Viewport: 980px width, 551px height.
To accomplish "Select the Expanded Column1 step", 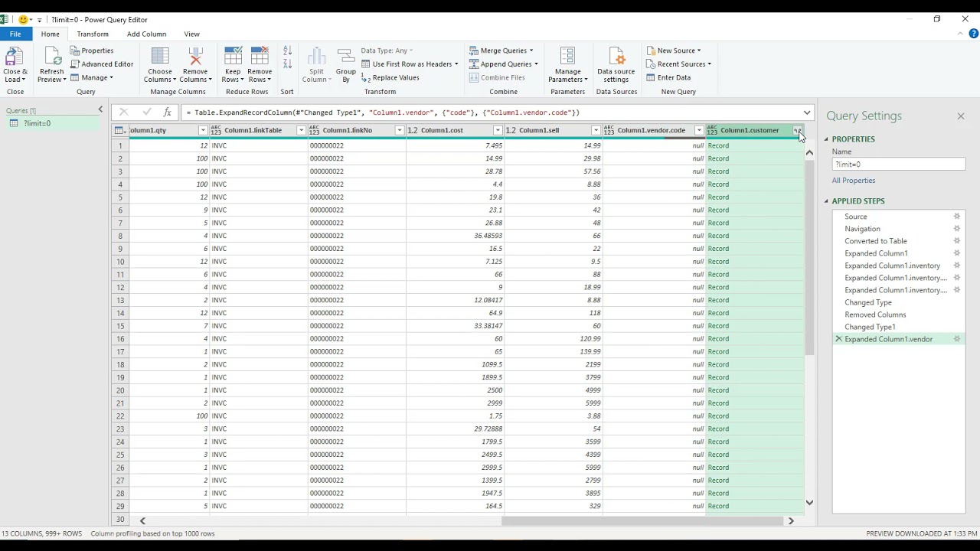I will (876, 253).
